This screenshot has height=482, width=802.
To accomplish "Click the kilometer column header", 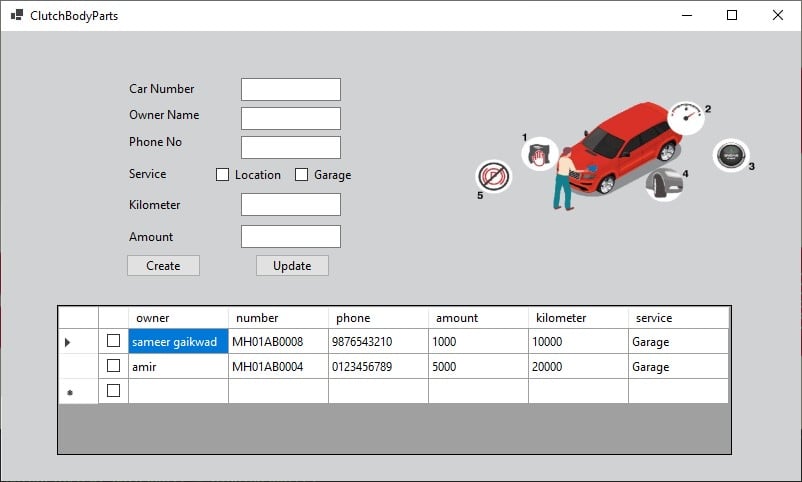I will point(578,318).
